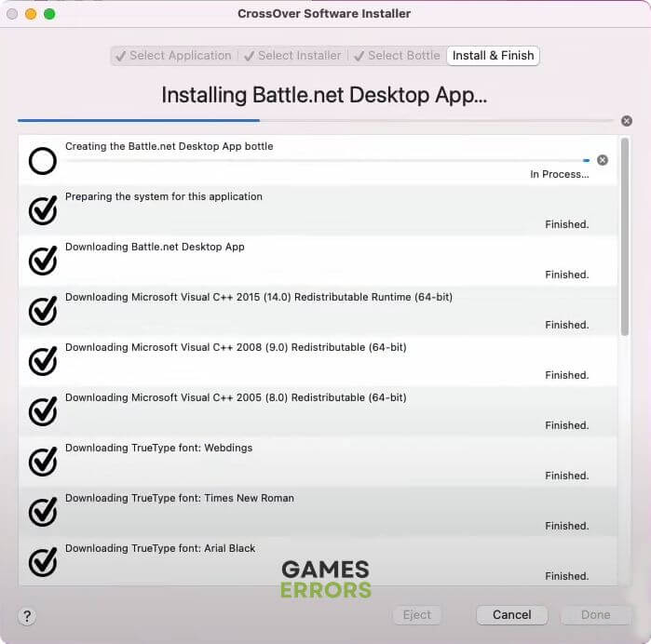
Task: Select 'Creating the Battle.net Desktop App bottle' text
Action: click(x=169, y=146)
